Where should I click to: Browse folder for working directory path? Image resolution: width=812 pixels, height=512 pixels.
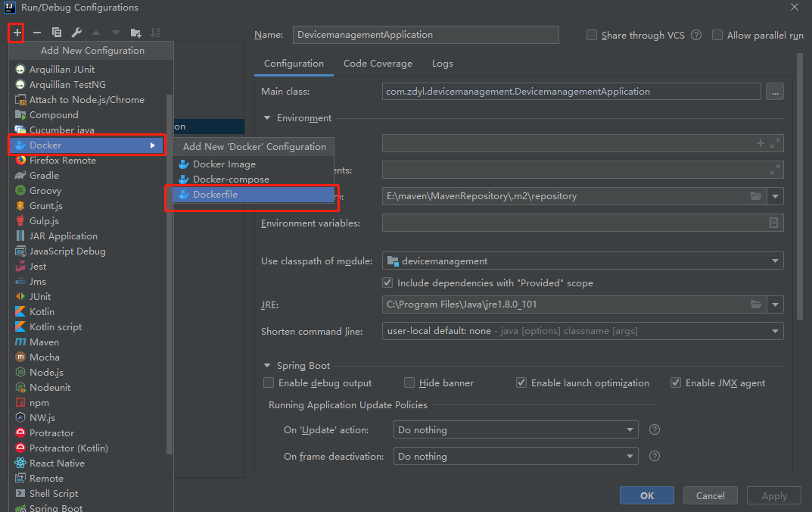pos(756,196)
